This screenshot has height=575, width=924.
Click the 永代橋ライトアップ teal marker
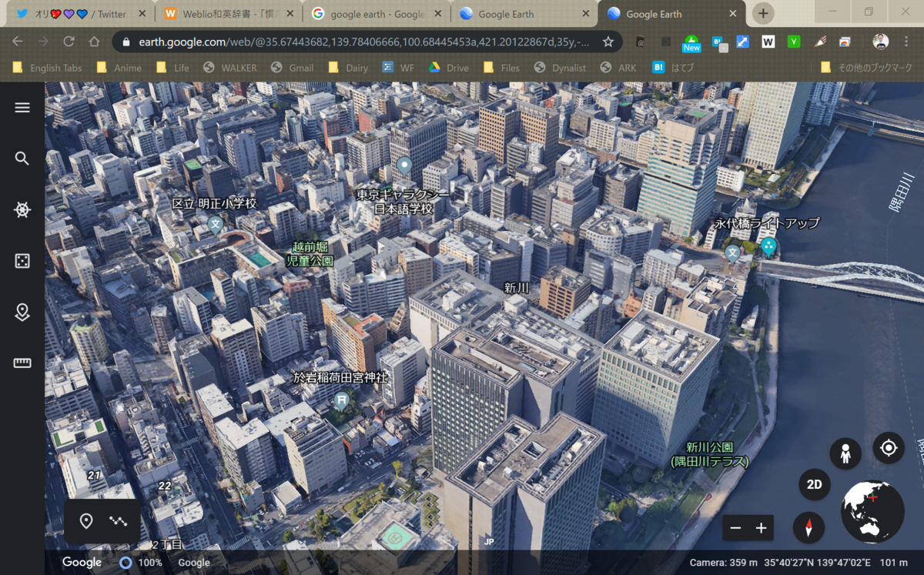pyautogui.click(x=768, y=247)
